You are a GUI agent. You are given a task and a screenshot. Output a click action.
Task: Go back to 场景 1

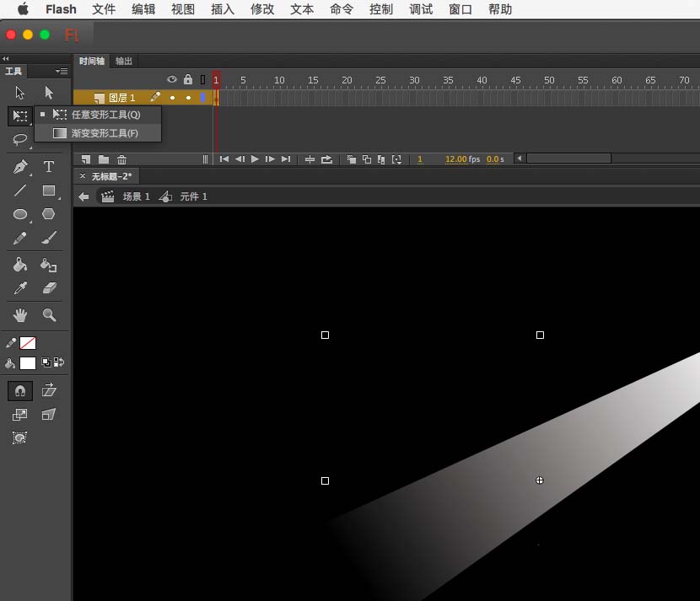[x=136, y=196]
